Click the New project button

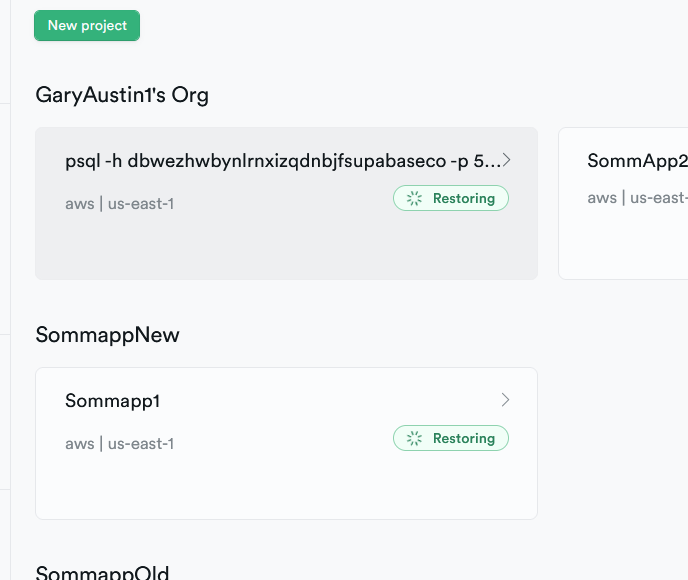tap(87, 26)
